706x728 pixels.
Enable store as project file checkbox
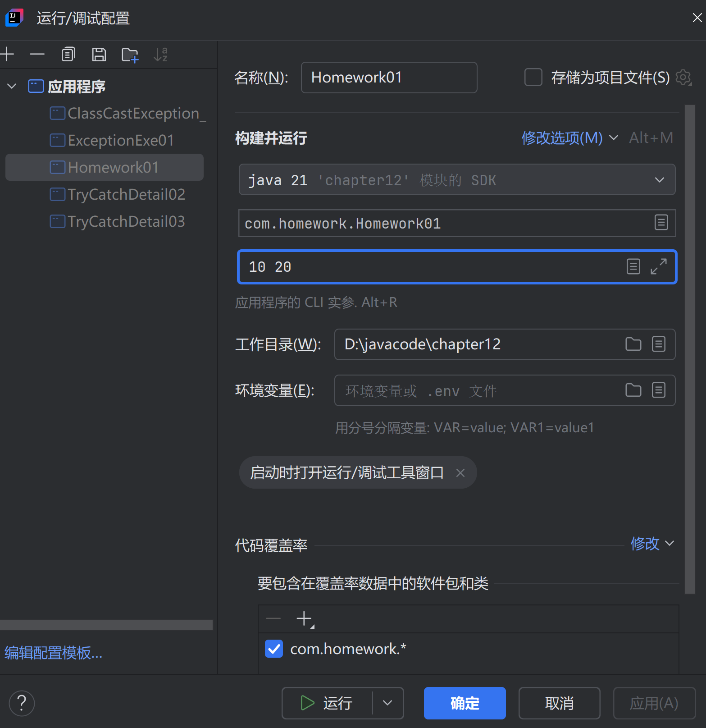tap(533, 77)
